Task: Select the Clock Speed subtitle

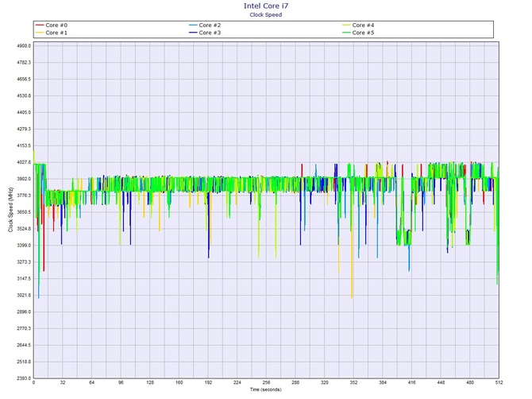Action: 266,14
